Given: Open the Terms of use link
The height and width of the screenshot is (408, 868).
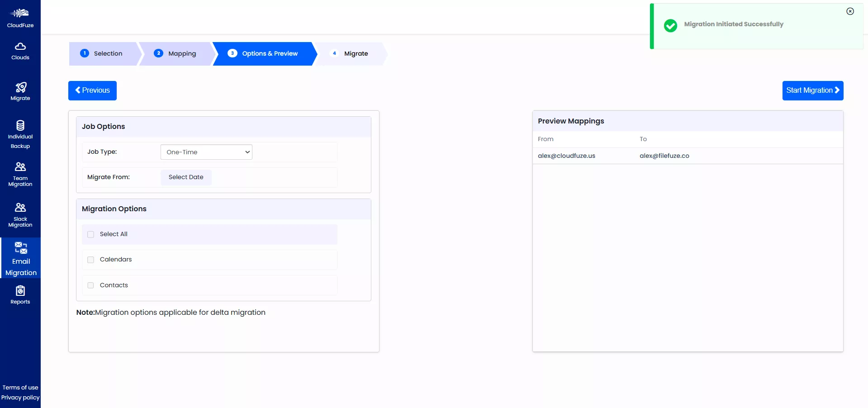Looking at the screenshot, I should (x=20, y=388).
